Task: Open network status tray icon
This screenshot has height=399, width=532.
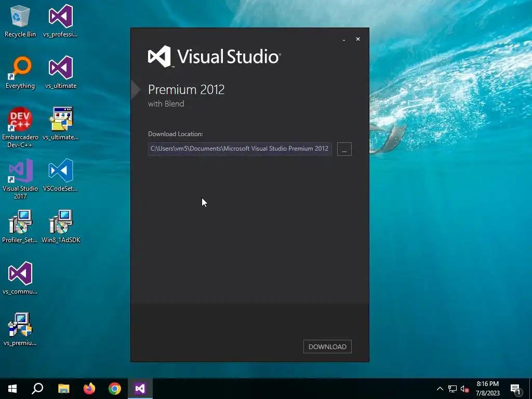Action: click(453, 389)
